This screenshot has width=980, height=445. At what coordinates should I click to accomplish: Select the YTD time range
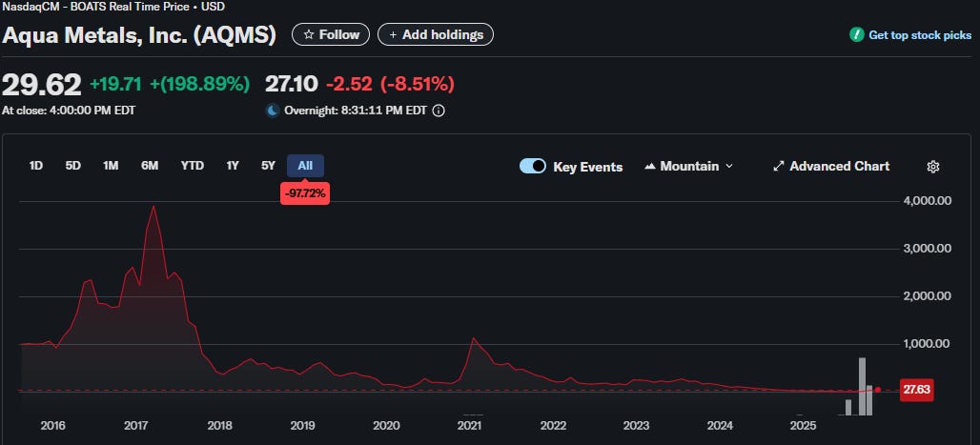[x=193, y=166]
